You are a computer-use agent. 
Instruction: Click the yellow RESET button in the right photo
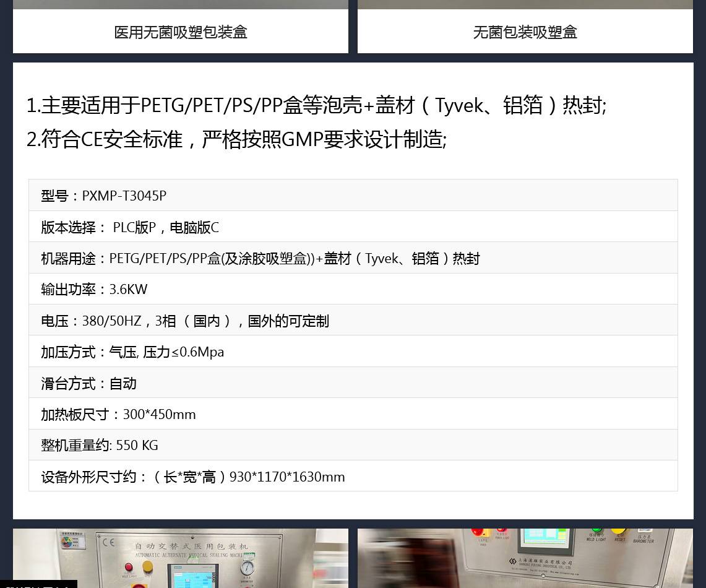[619, 530]
